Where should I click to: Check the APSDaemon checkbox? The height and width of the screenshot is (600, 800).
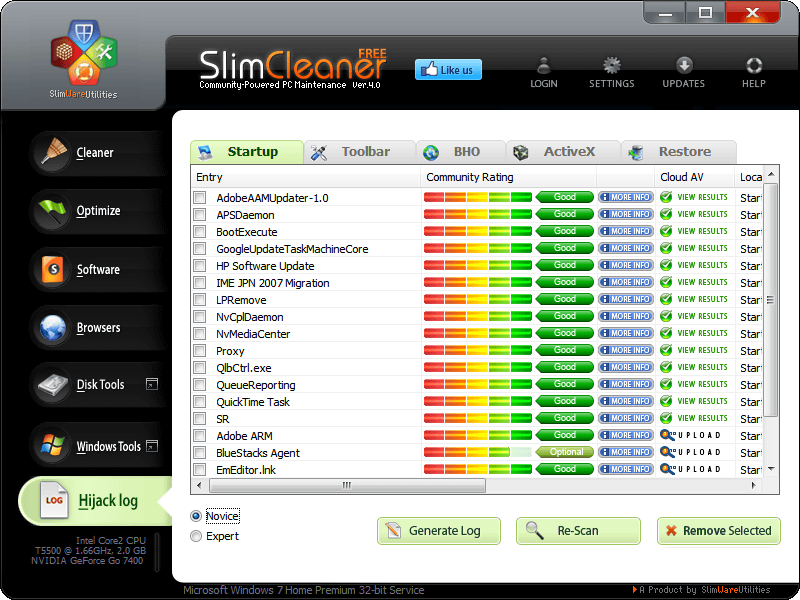pyautogui.click(x=199, y=214)
